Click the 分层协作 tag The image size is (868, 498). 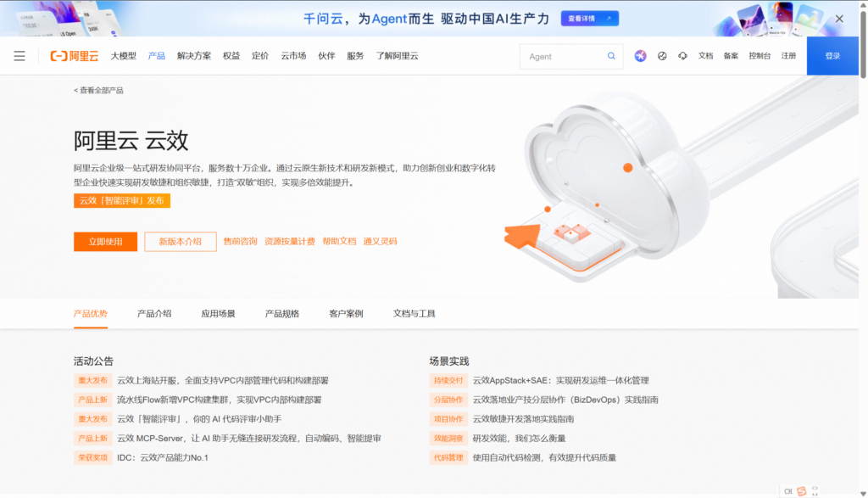point(448,400)
